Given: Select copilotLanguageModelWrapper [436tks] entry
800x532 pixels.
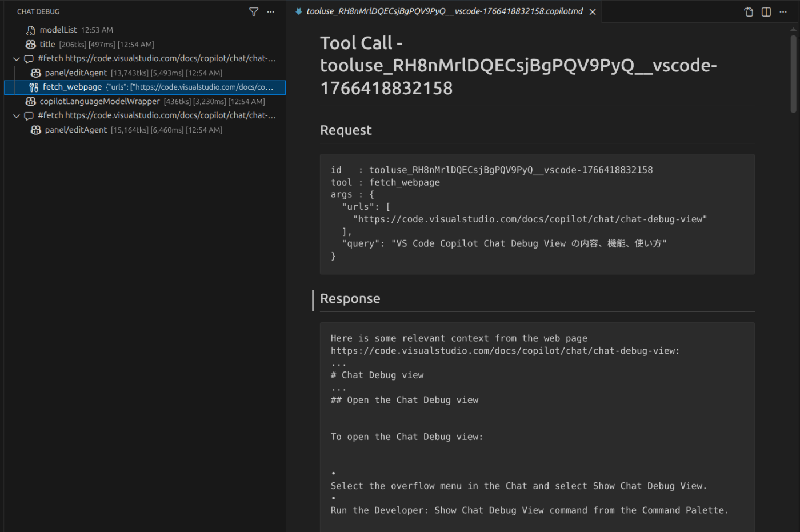Looking at the screenshot, I should click(145, 101).
